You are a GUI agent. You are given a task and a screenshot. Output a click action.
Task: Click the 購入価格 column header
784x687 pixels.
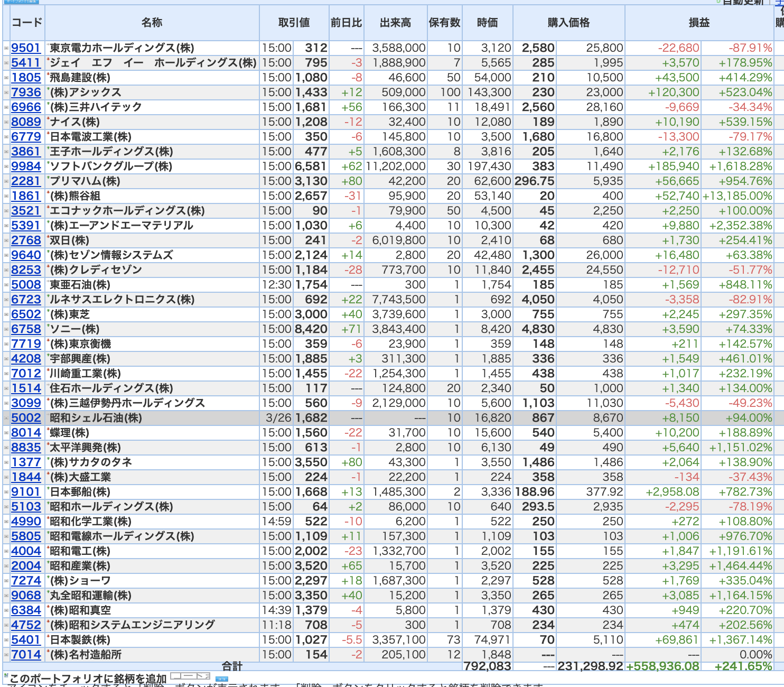[x=569, y=23]
